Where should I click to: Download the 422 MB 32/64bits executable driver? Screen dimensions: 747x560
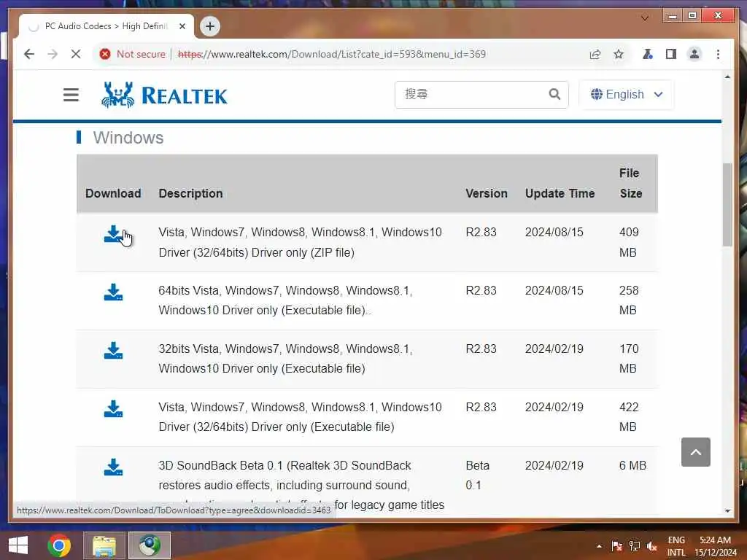click(113, 409)
